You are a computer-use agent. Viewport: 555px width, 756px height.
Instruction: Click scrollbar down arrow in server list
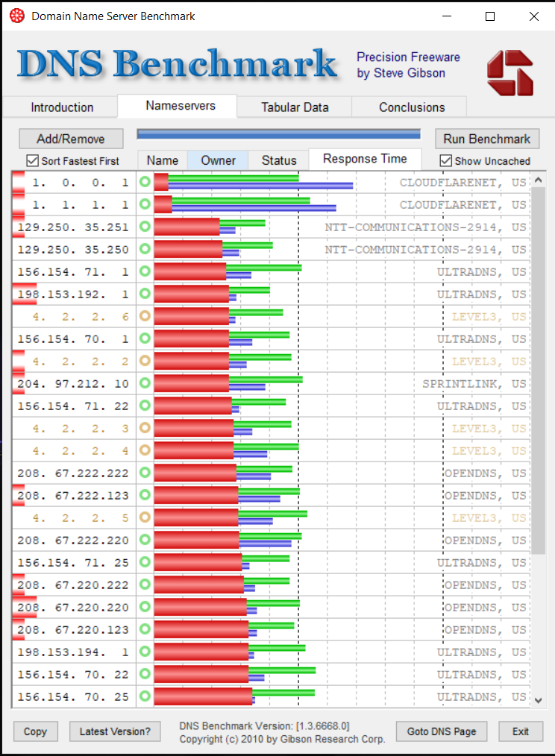point(539,701)
